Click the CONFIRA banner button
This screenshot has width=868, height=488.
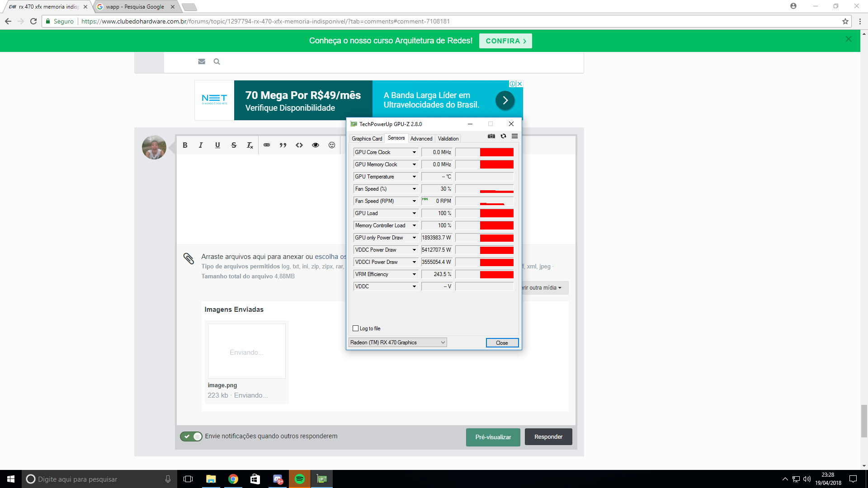pyautogui.click(x=505, y=41)
